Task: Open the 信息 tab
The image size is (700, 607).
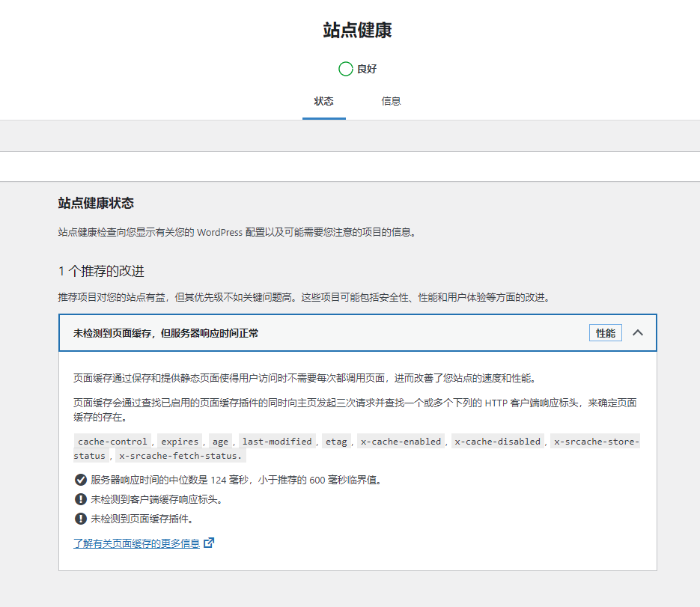Action: coord(391,101)
